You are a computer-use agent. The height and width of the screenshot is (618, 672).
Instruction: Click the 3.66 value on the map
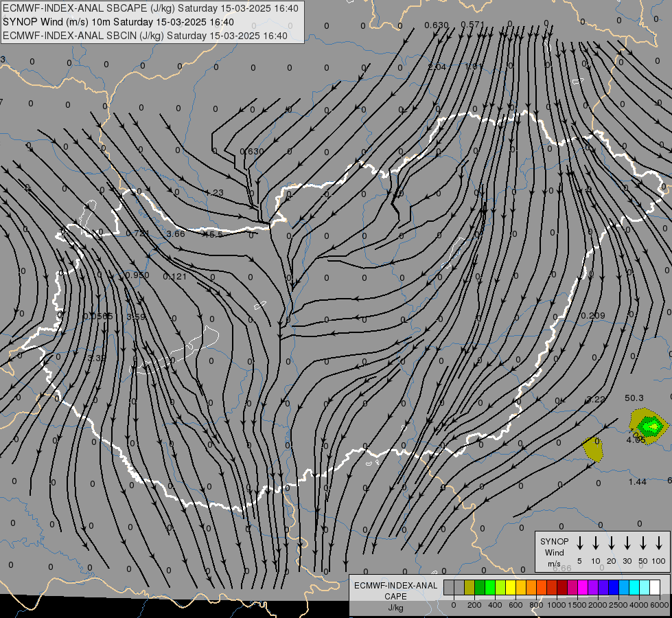click(176, 233)
